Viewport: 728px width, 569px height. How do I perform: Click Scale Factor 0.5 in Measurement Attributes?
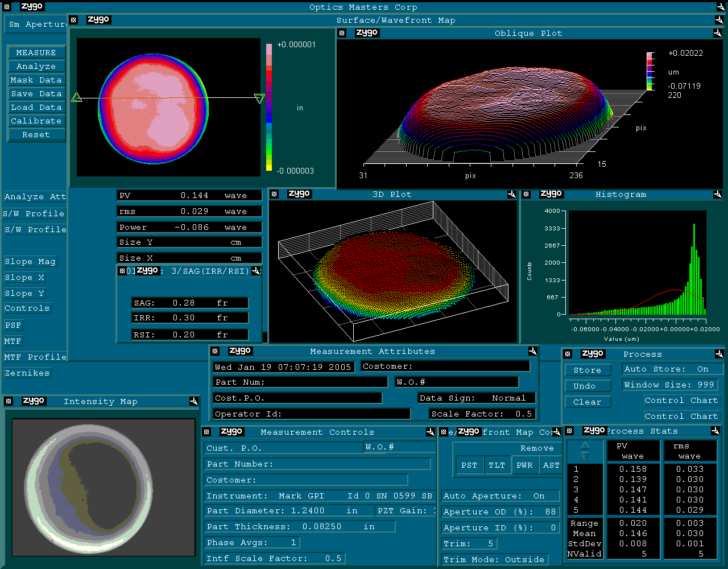[482, 414]
